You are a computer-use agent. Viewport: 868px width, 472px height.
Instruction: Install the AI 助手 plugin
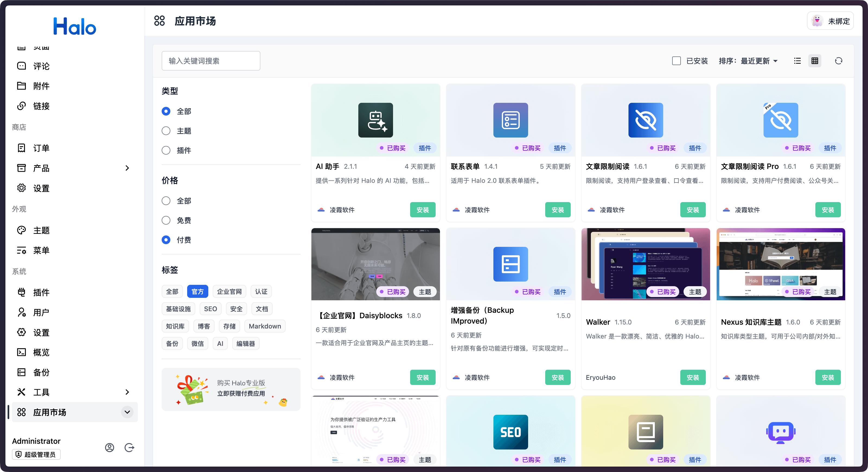[x=423, y=210]
